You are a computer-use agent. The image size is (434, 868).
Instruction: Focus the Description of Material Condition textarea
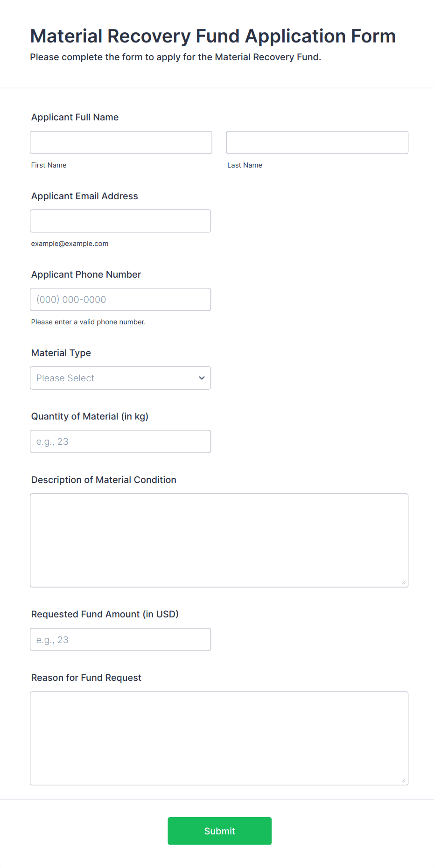tap(219, 540)
